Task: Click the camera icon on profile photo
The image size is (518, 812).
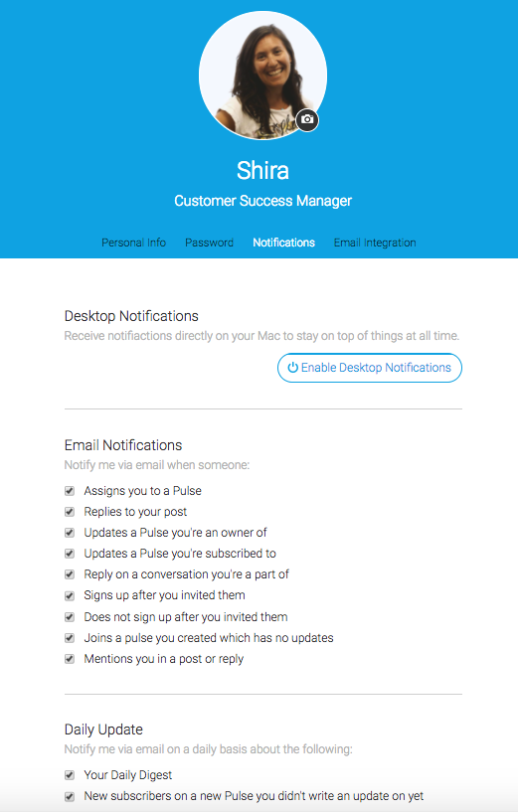Action: 307,119
